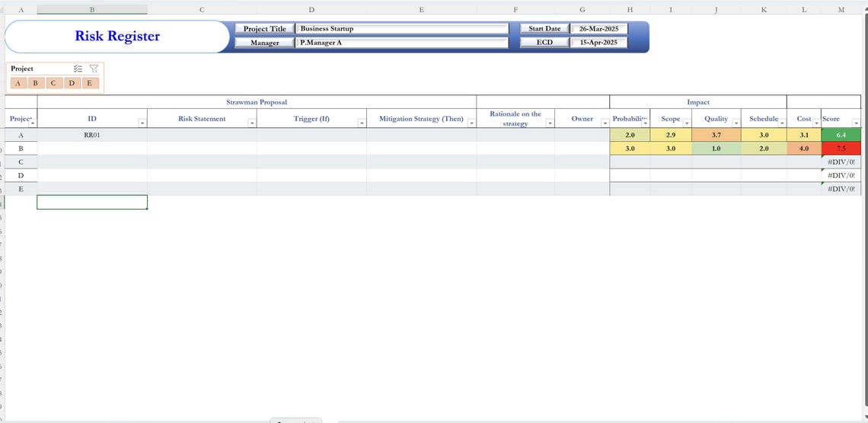Viewport: 868px width, 423px height.
Task: Select the 2.0 probability cell in row A
Action: coord(630,135)
